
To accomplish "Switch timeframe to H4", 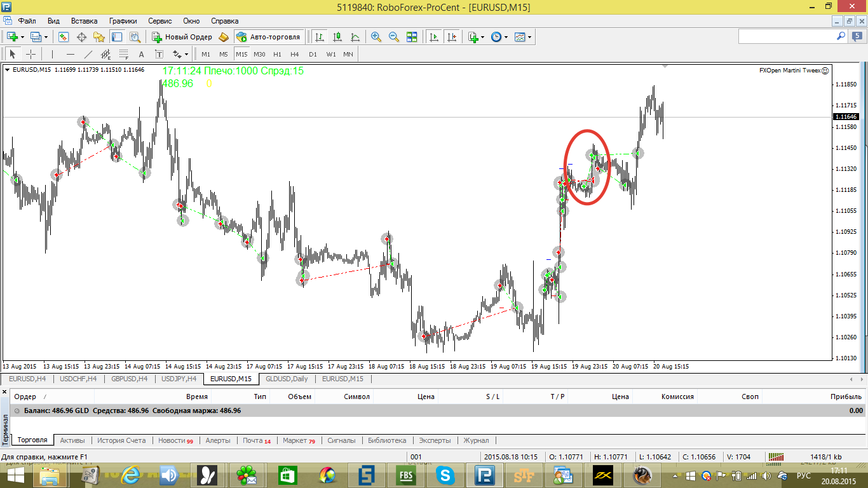I will click(x=295, y=54).
